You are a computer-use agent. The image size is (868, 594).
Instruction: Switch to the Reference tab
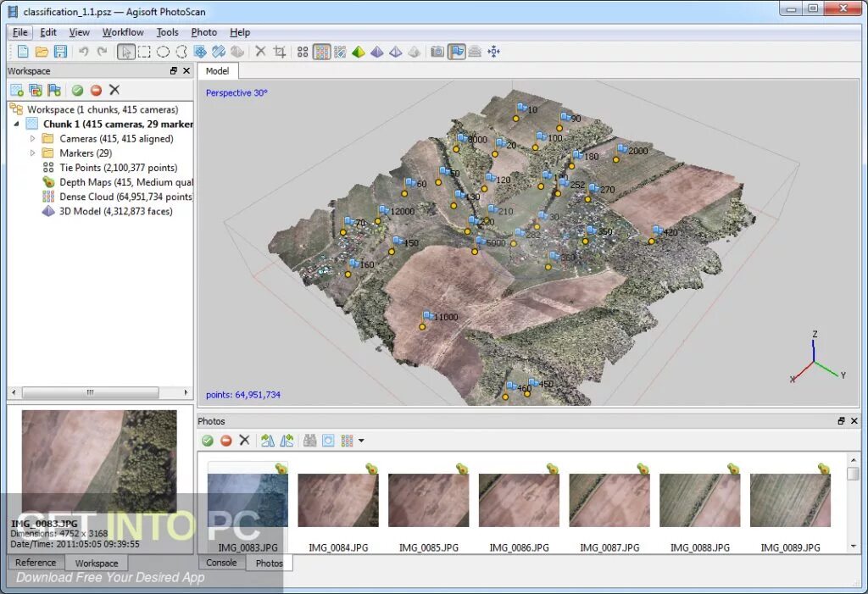[x=36, y=563]
